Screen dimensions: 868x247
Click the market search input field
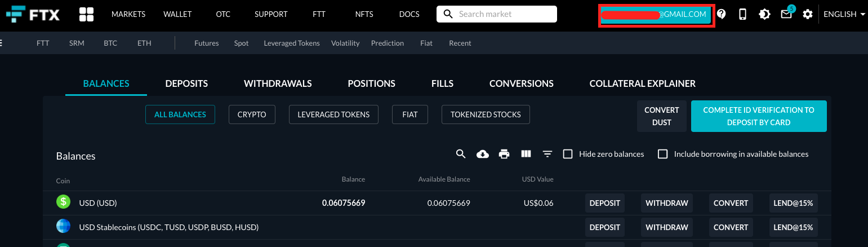(497, 14)
